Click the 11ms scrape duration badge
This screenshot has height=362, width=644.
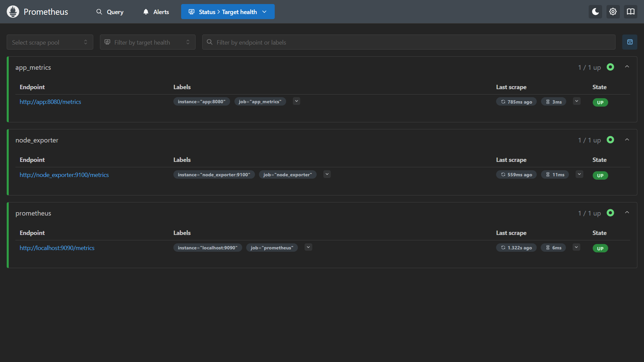(x=555, y=175)
